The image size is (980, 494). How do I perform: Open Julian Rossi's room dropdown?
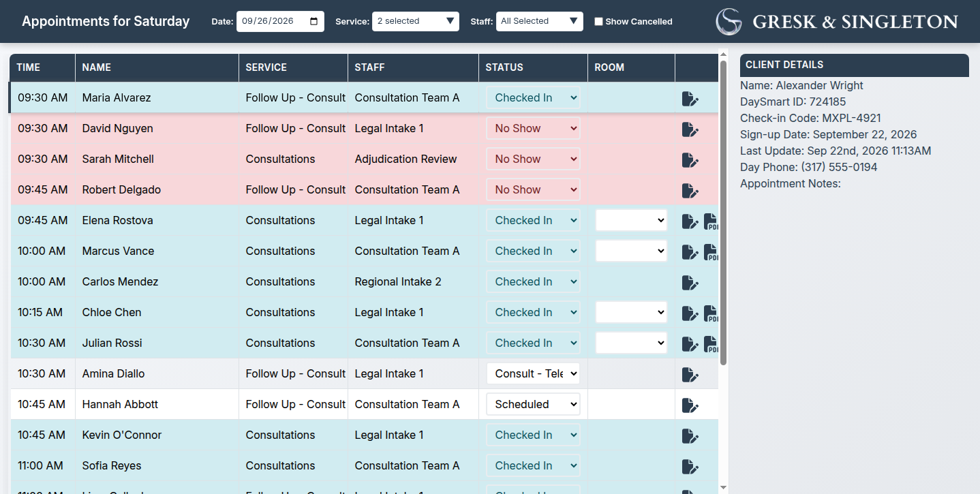click(631, 343)
